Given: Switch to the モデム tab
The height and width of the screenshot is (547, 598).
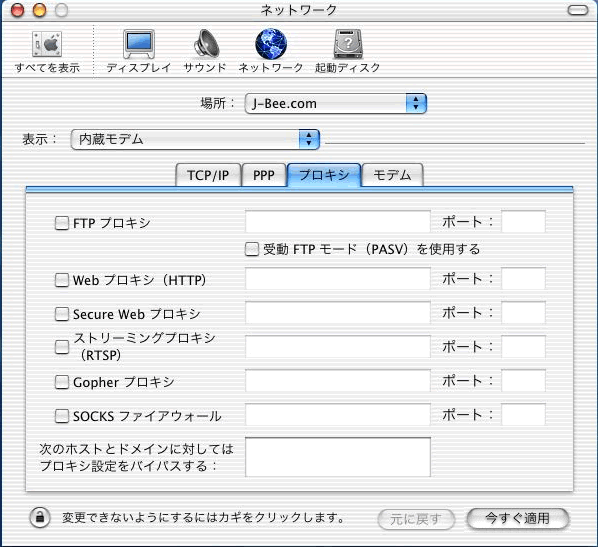Looking at the screenshot, I should [x=392, y=175].
